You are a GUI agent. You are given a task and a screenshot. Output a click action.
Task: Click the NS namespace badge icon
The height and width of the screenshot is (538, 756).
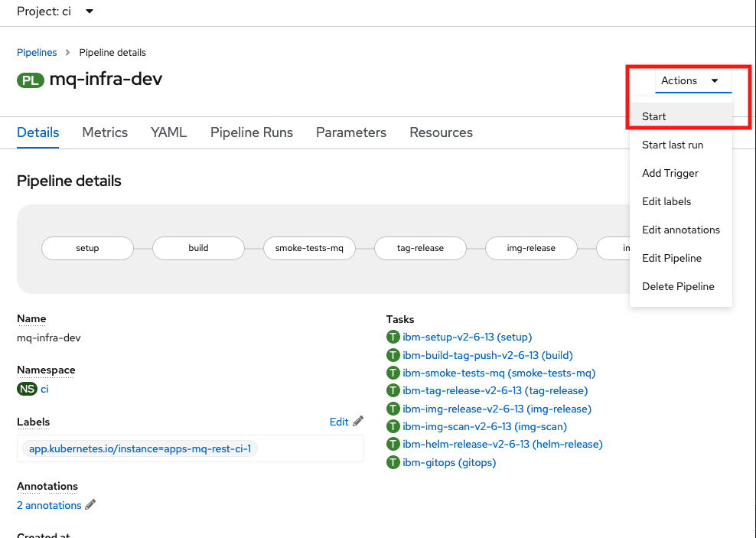pos(27,389)
